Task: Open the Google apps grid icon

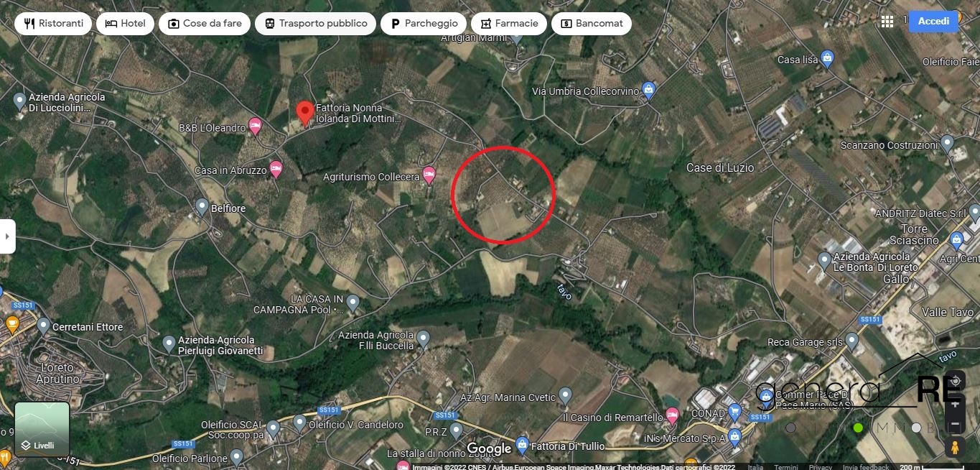Action: (887, 22)
